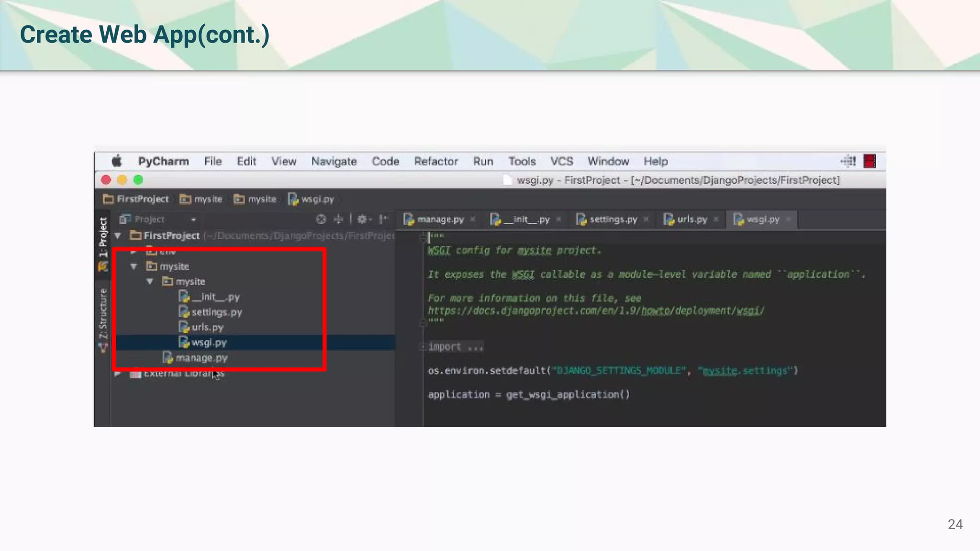Image resolution: width=980 pixels, height=551 pixels.
Task: Open the Code menu
Action: pyautogui.click(x=385, y=161)
